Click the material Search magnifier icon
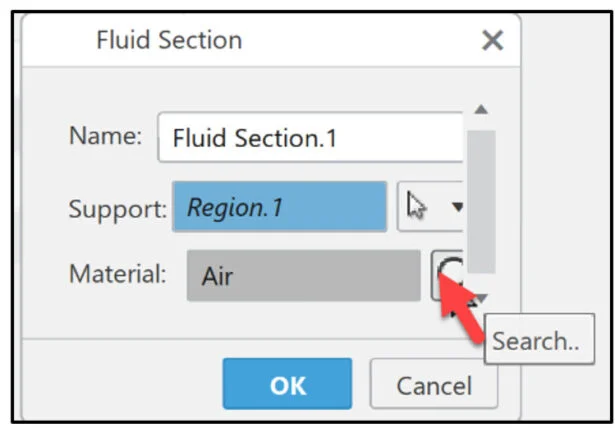 (449, 269)
